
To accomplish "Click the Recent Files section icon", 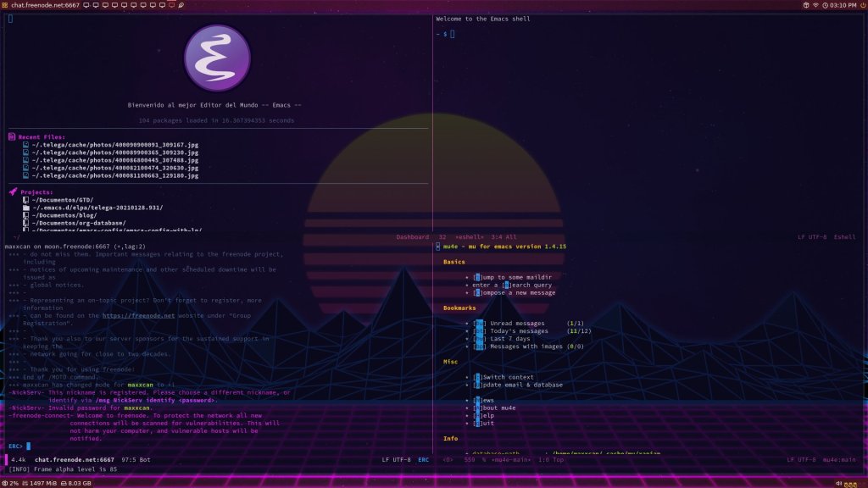I will pos(13,136).
